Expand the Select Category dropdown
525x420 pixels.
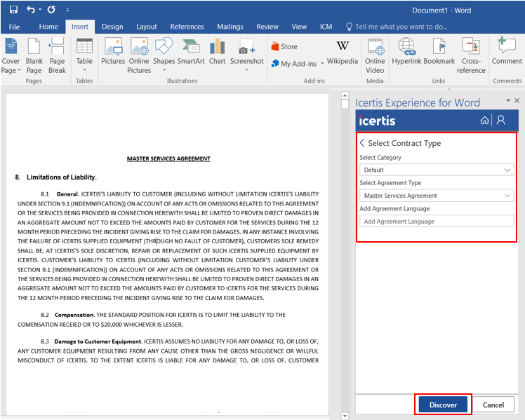coord(437,170)
